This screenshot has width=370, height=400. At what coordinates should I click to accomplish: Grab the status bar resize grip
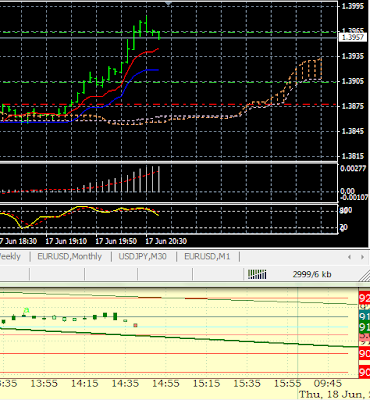pos(365,275)
